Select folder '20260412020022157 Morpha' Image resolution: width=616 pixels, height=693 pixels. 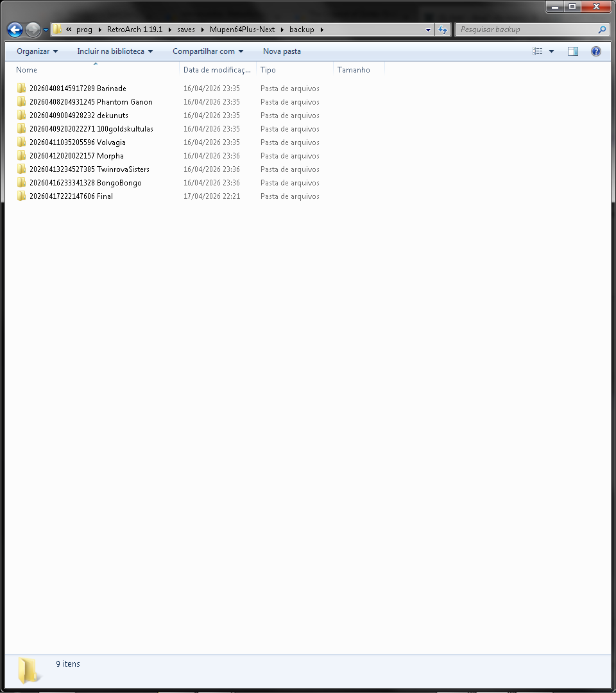pos(76,155)
